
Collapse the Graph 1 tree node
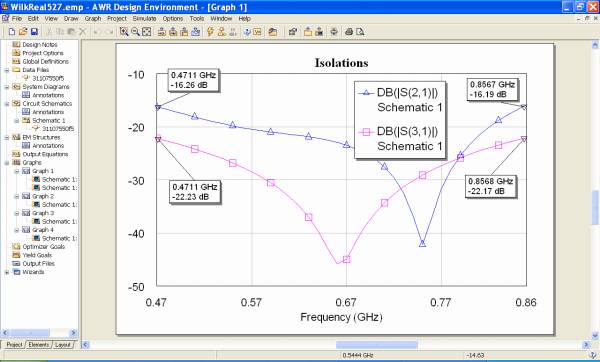16,171
